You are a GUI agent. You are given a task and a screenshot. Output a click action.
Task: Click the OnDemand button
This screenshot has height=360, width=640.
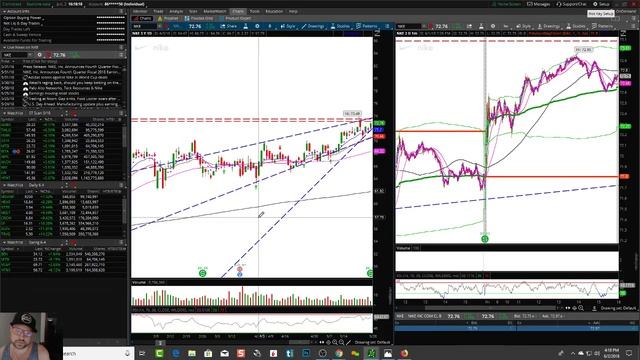click(x=627, y=11)
